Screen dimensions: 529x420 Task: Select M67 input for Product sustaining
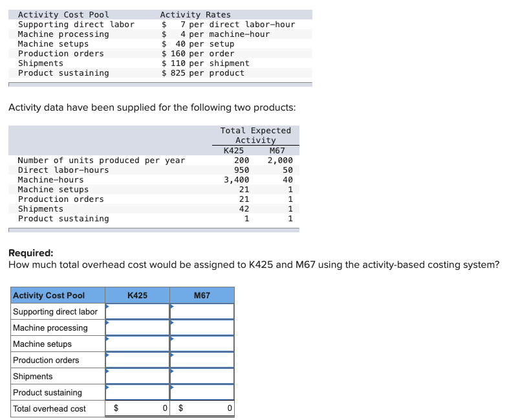point(202,392)
